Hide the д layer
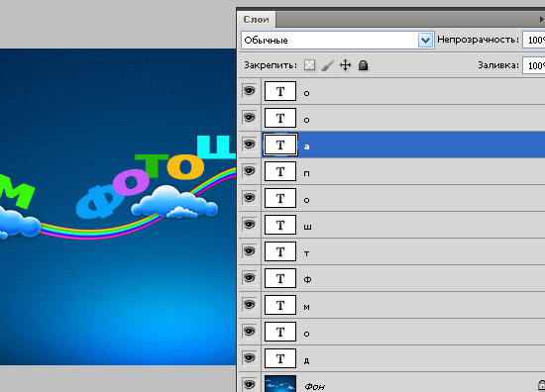 249,358
